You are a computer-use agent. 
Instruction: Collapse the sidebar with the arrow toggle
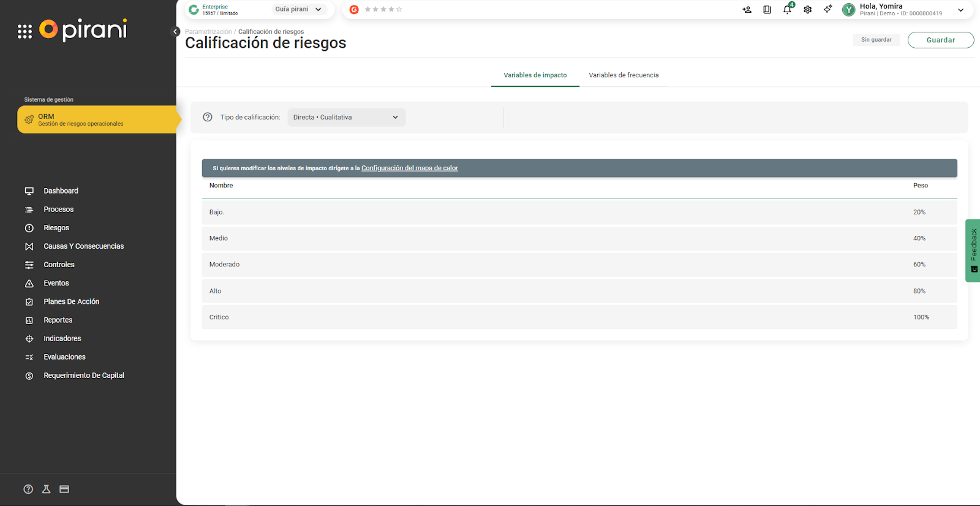click(175, 32)
